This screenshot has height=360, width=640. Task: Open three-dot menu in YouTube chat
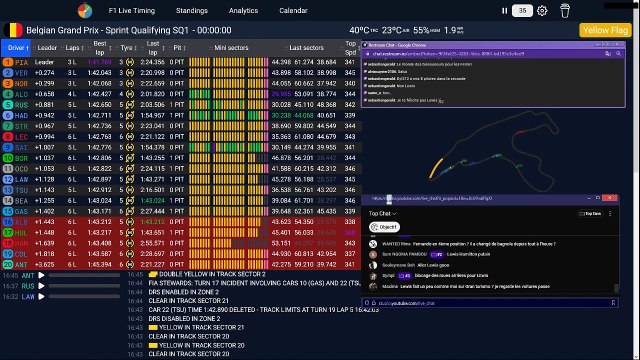[610, 213]
